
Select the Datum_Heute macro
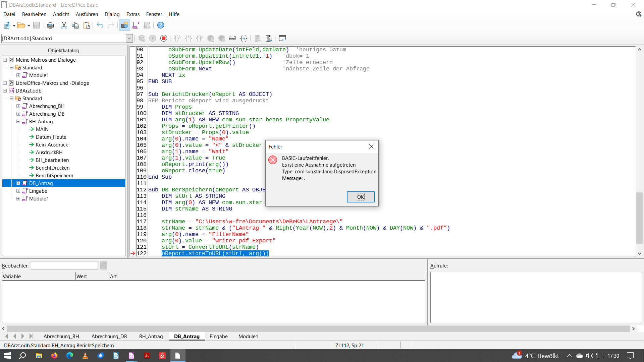[x=51, y=137]
